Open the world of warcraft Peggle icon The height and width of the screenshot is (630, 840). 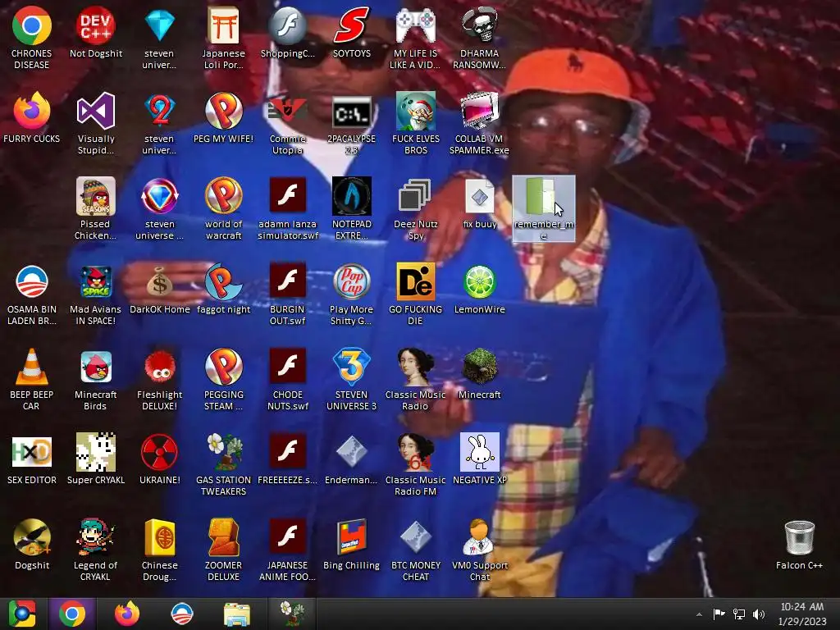tap(223, 197)
